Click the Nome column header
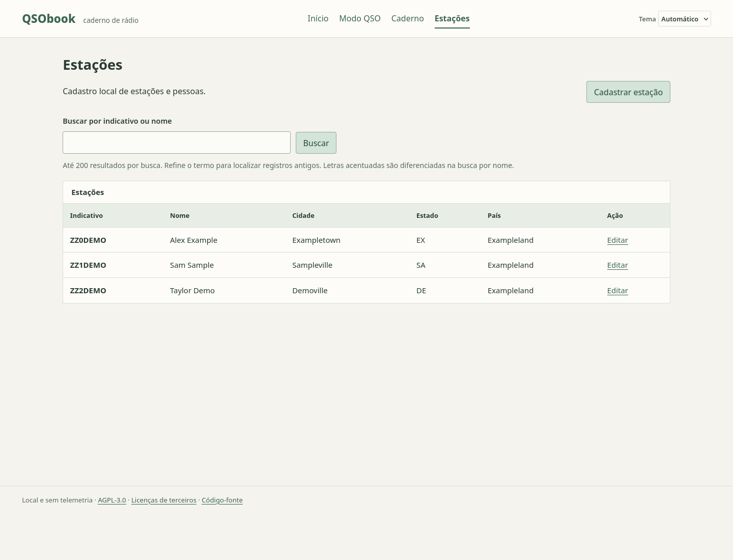Screen dimensions: 733x560 click(180, 215)
